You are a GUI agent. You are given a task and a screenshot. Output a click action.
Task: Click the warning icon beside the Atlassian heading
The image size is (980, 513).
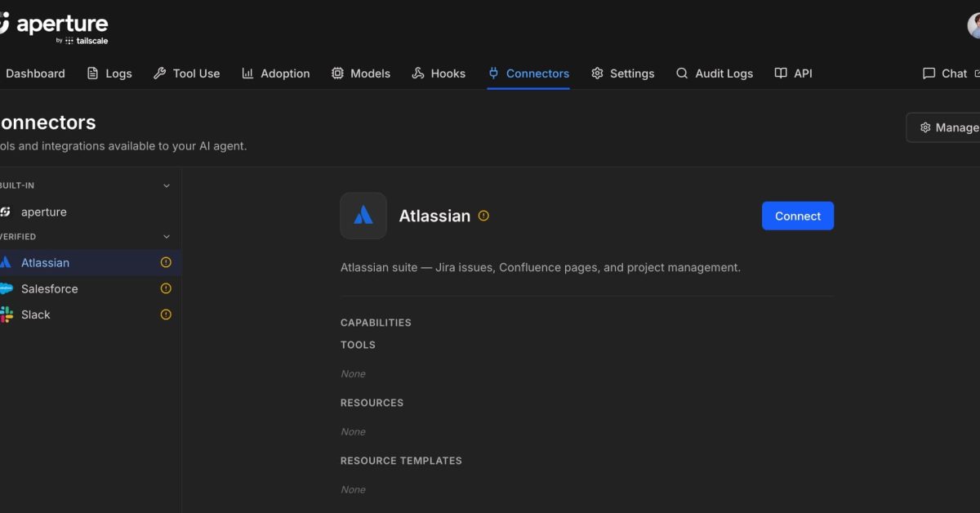(x=483, y=216)
